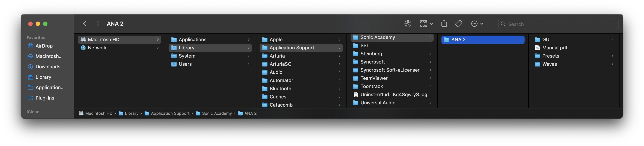Open the ArturiaSC folder
The height and width of the screenshot is (146, 644).
click(x=301, y=64)
